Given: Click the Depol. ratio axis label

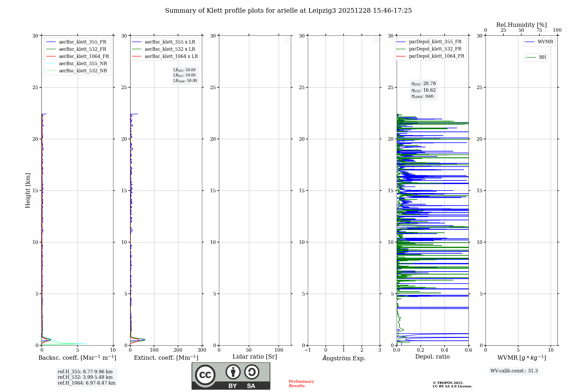Looking at the screenshot, I should (432, 357).
